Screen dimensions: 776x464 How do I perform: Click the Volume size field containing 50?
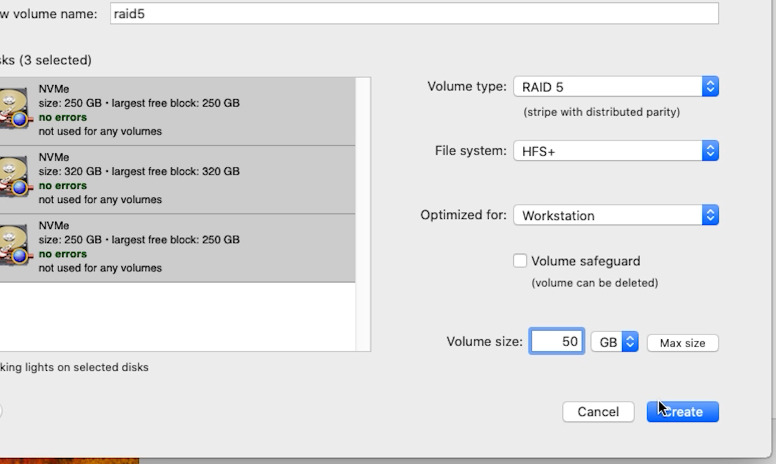[557, 341]
